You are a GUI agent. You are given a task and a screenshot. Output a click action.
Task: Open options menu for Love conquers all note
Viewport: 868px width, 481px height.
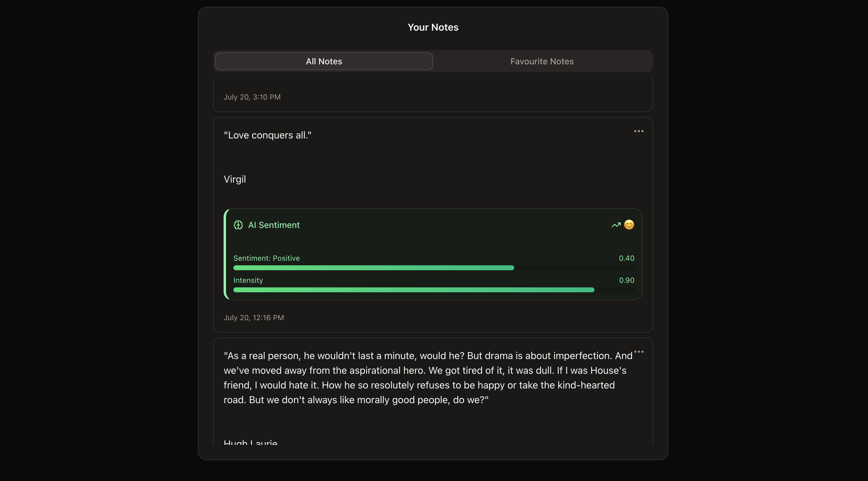point(639,131)
